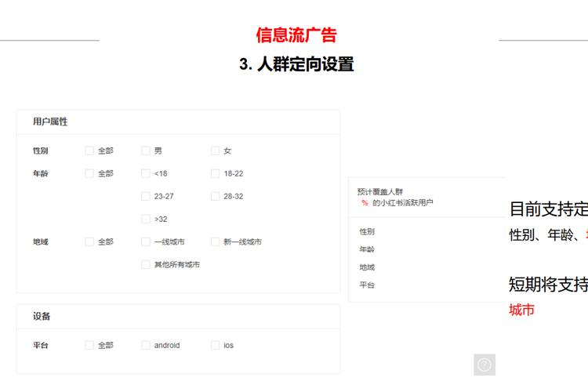Select the 新一线城市 checkbox
This screenshot has width=588, height=392.
[x=216, y=242]
